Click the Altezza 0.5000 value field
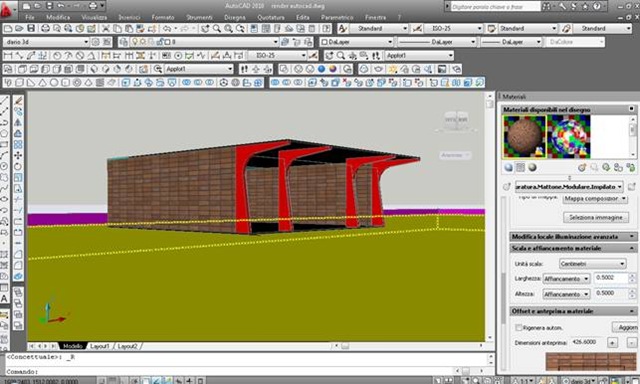This screenshot has height=384, width=640. click(611, 293)
